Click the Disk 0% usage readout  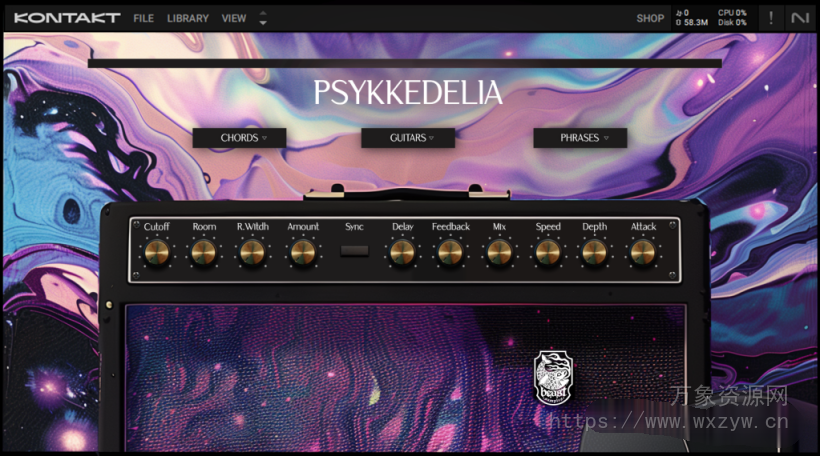point(732,22)
